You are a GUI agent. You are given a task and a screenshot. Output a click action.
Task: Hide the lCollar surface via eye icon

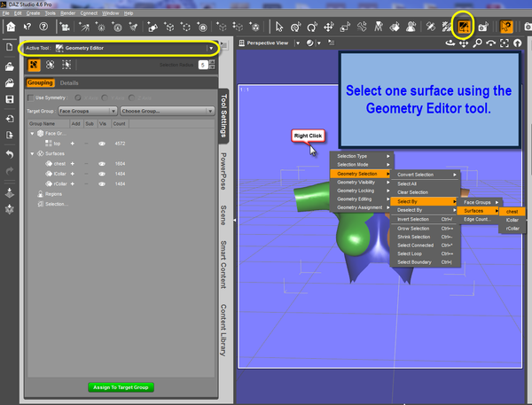pos(101,174)
